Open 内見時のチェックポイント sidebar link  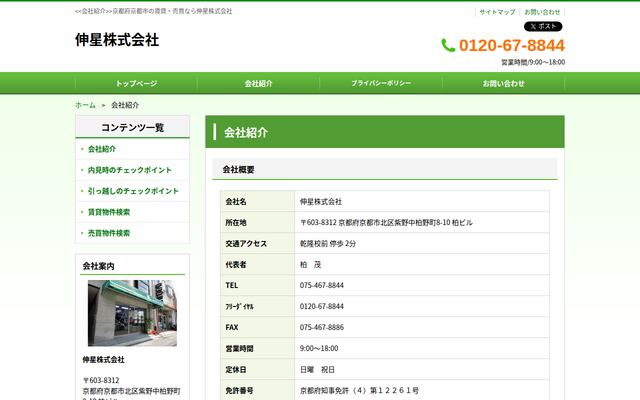tap(130, 170)
